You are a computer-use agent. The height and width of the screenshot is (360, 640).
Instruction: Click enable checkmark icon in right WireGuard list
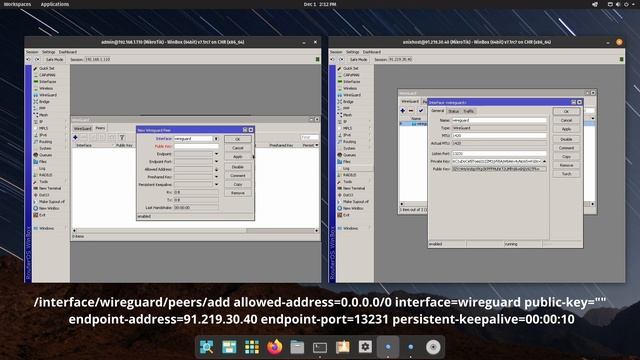click(421, 111)
